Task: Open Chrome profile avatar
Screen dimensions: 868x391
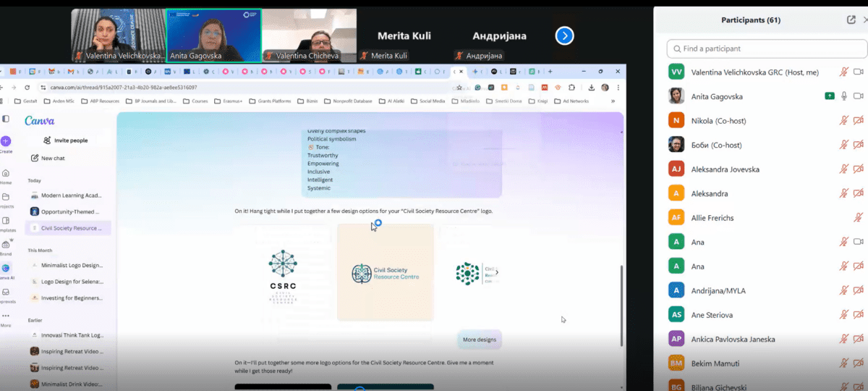Action: (605, 87)
